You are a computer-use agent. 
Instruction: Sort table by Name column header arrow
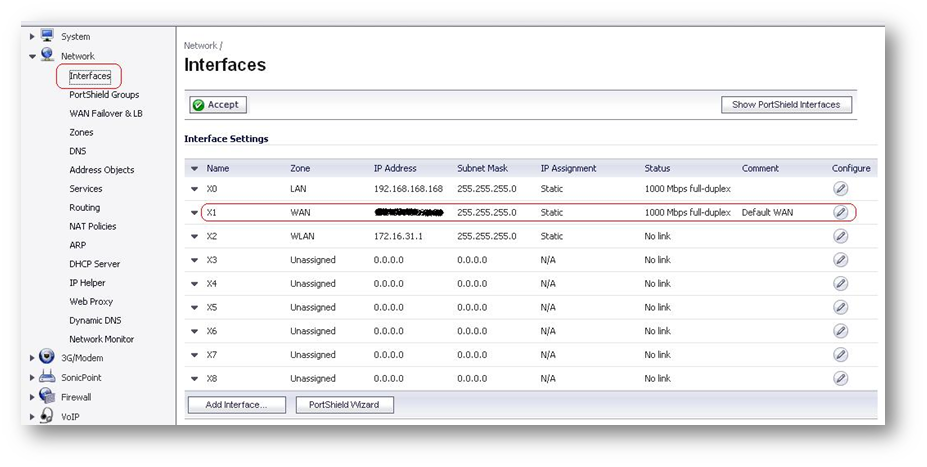(x=195, y=169)
